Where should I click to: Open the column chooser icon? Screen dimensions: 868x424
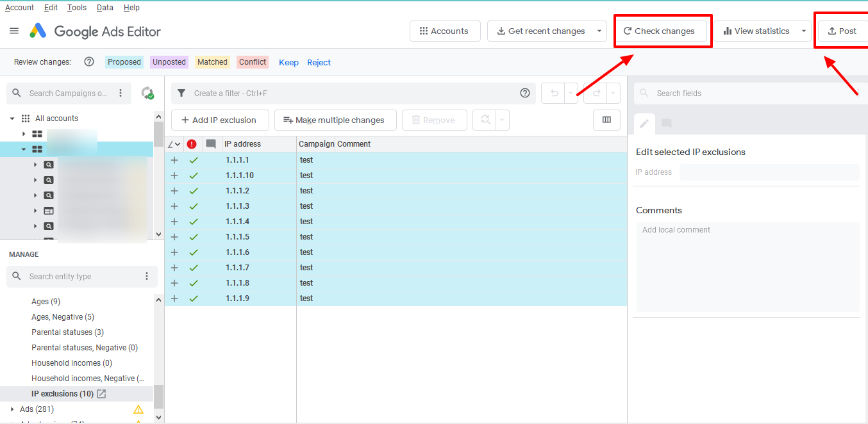click(x=606, y=120)
